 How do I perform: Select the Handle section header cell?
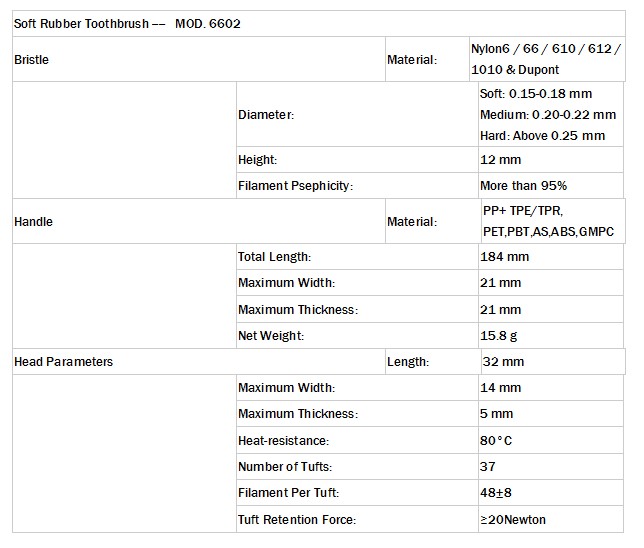click(x=34, y=222)
